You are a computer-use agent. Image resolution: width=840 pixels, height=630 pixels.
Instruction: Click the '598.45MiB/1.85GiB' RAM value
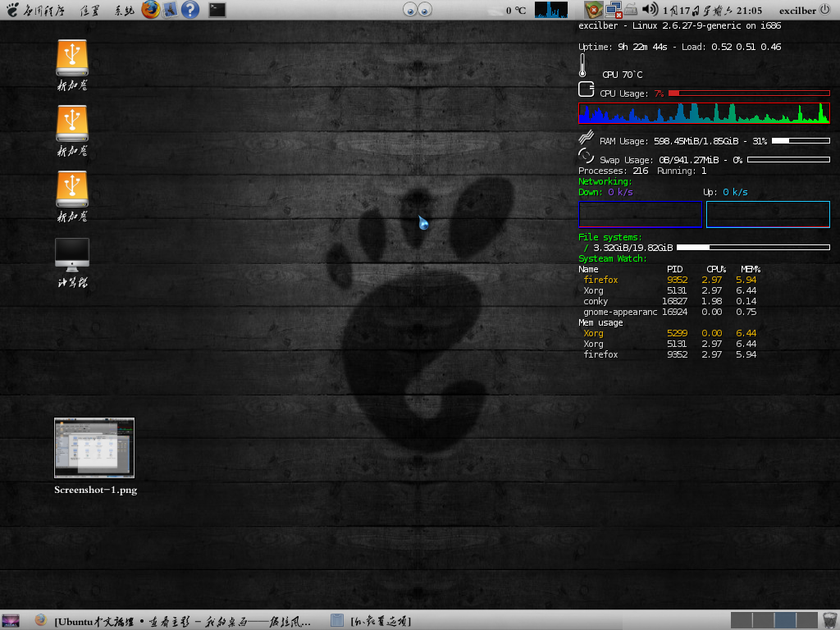point(696,141)
